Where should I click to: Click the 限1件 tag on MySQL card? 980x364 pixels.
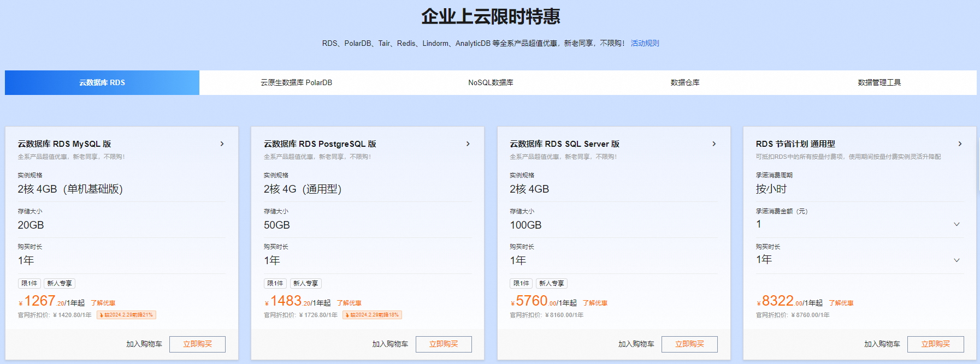[29, 284]
